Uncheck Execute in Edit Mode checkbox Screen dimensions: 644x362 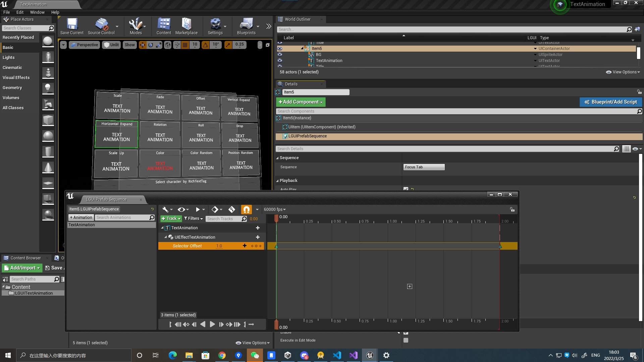(406, 340)
